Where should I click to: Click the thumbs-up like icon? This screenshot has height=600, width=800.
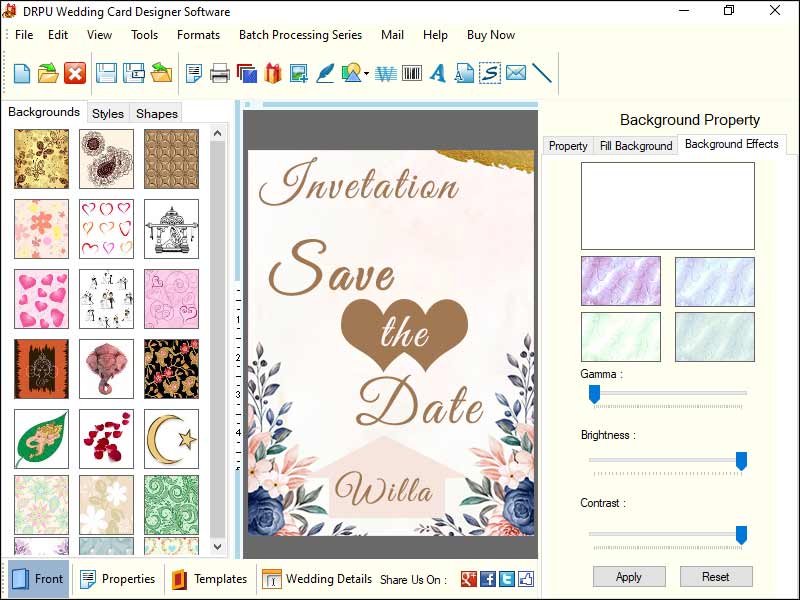click(526, 579)
